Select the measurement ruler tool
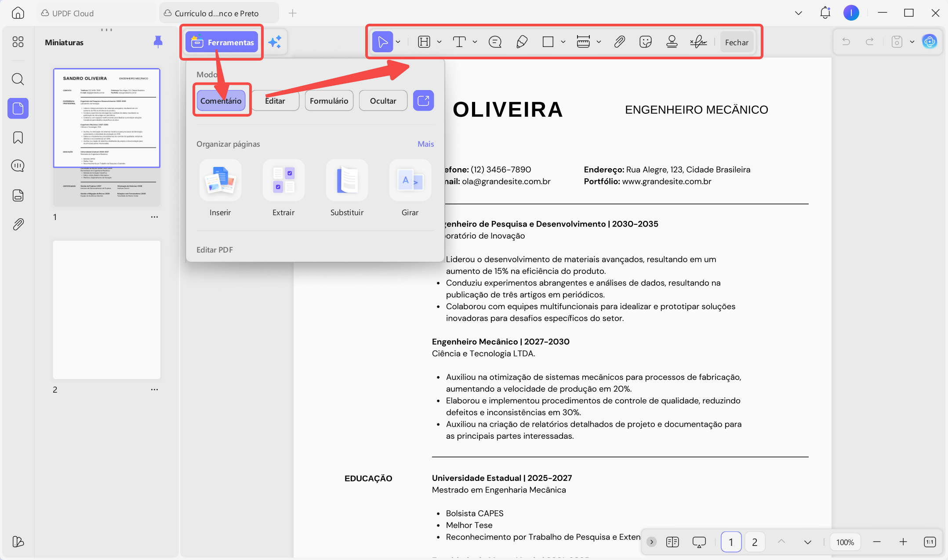This screenshot has height=560, width=948. (x=583, y=42)
